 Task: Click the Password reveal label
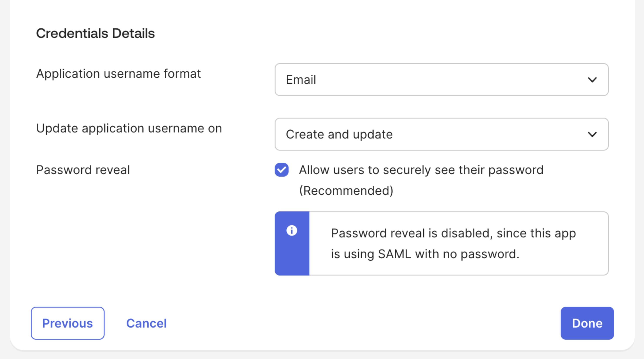pyautogui.click(x=83, y=170)
